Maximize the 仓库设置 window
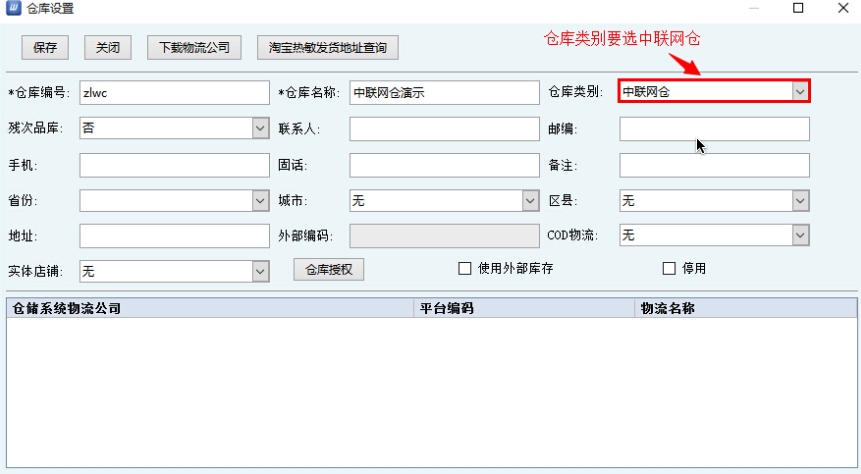The image size is (861, 474). [798, 8]
